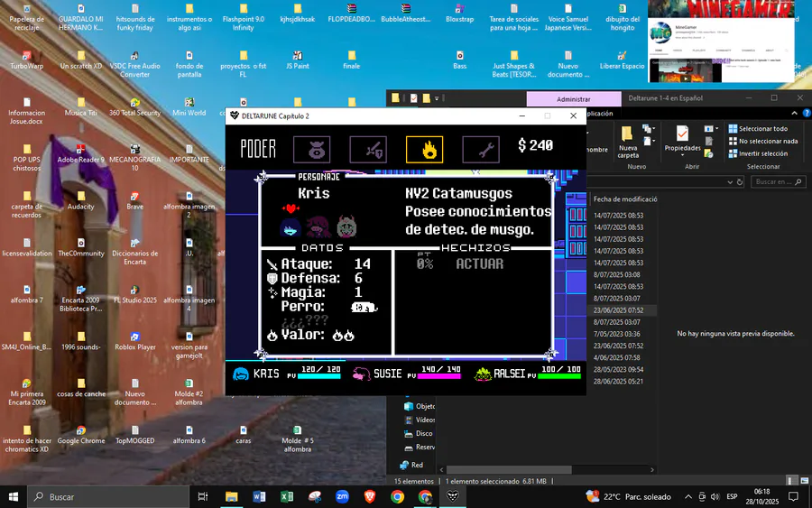Switch Explorer to details view
812x508 pixels.
pos(792,481)
